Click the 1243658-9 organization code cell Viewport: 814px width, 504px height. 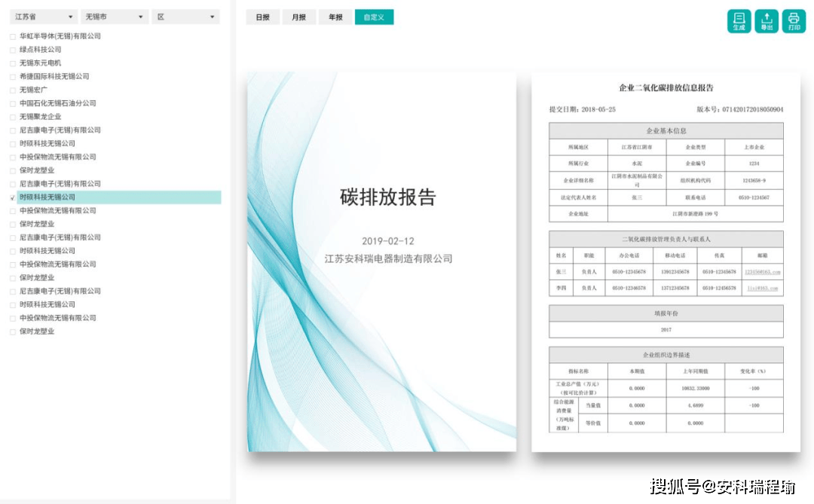coord(754,180)
